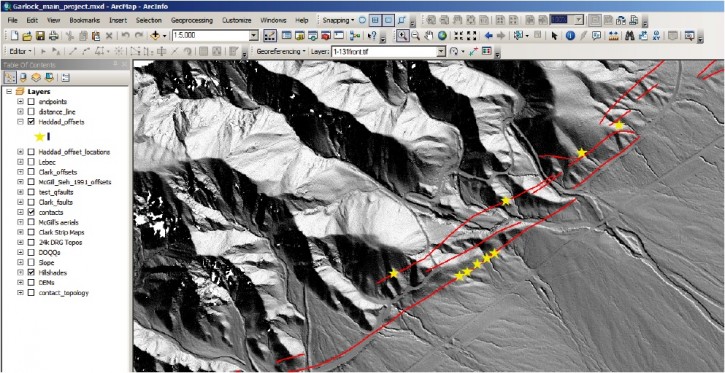This screenshot has width=725, height=373.
Task: Select the Zoom In tool
Action: [x=402, y=36]
